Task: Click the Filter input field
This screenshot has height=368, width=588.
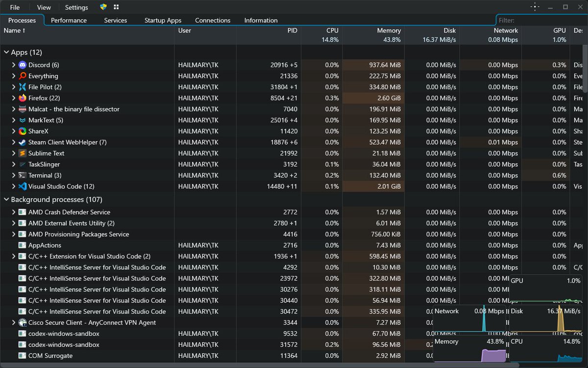Action: pyautogui.click(x=541, y=20)
